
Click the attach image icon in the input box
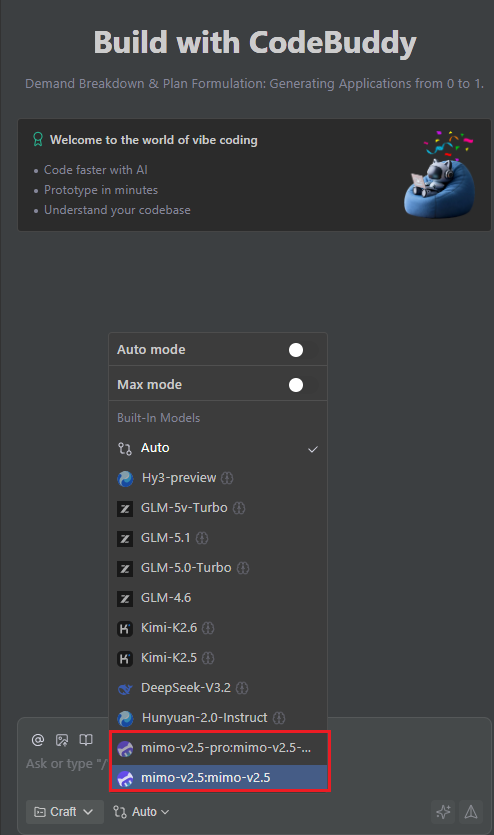(x=62, y=740)
